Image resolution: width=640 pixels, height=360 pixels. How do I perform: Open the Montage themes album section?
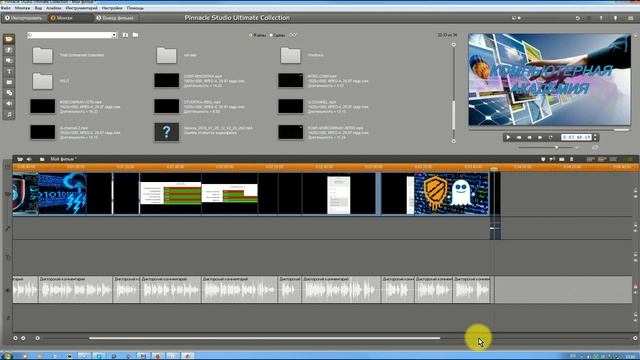(x=9, y=60)
